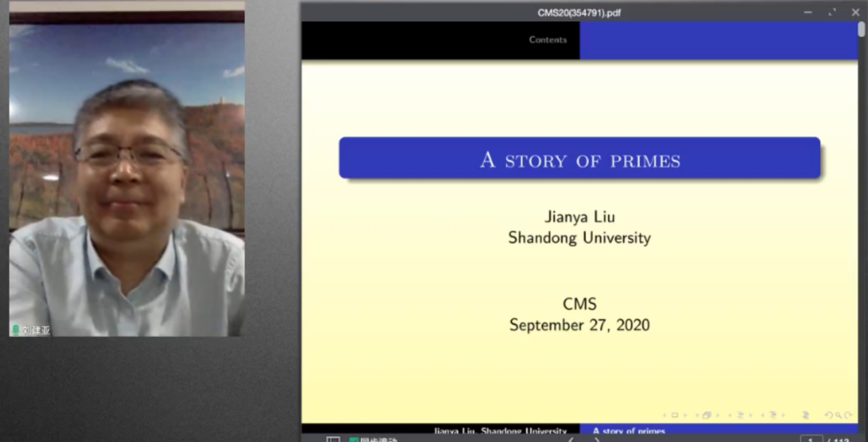Click the vertical scrollbar thumb of the PDF
The image size is (868, 442).
861,29
